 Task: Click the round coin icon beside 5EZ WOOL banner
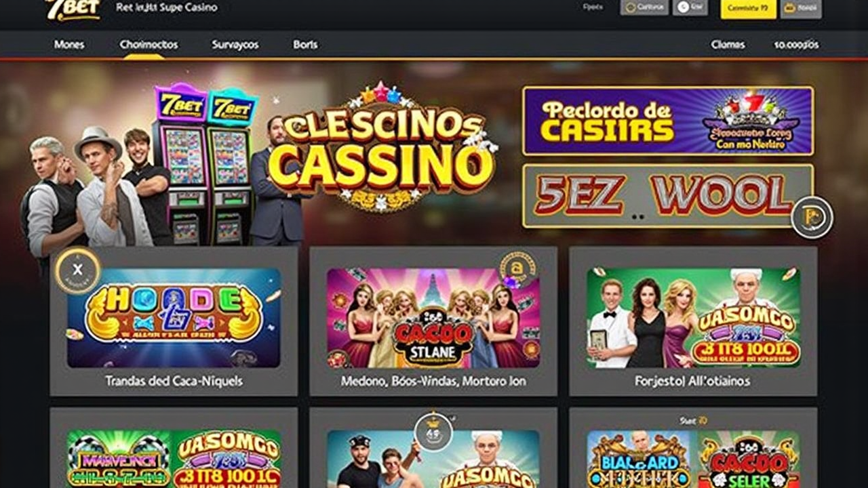pyautogui.click(x=812, y=217)
